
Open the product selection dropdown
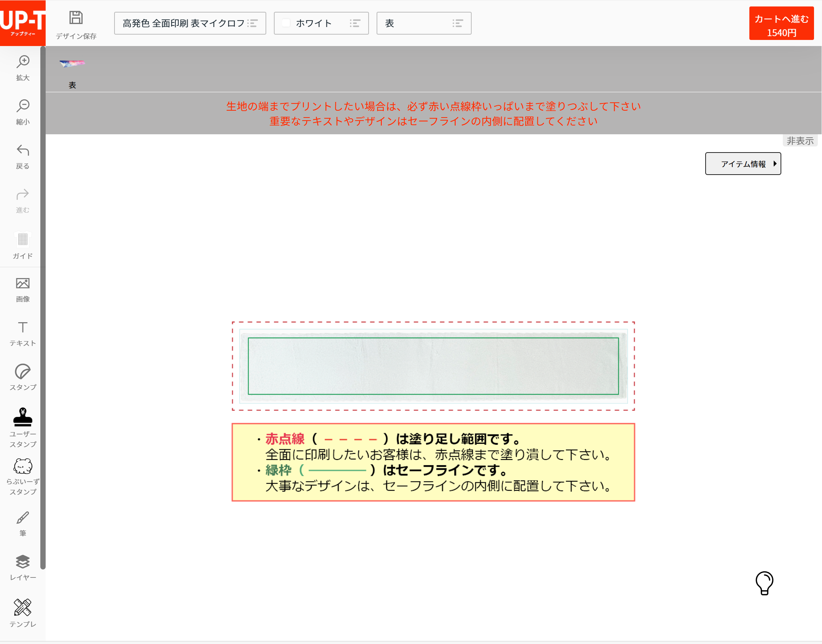click(190, 23)
